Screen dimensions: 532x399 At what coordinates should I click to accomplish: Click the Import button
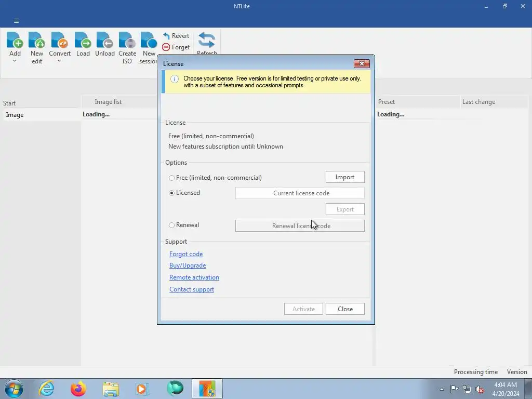[x=345, y=177]
